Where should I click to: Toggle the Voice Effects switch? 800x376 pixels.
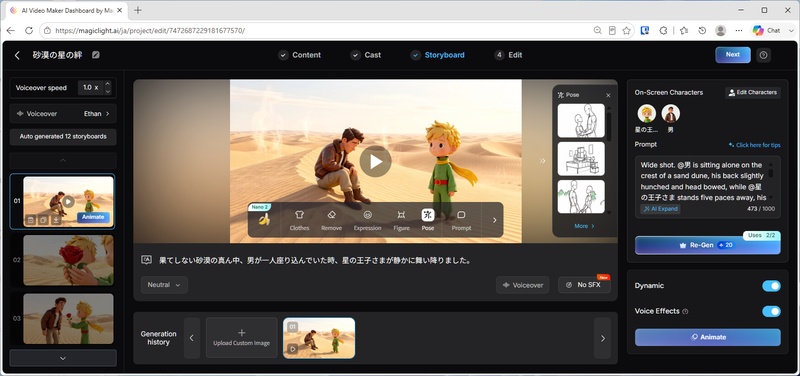[x=771, y=311]
